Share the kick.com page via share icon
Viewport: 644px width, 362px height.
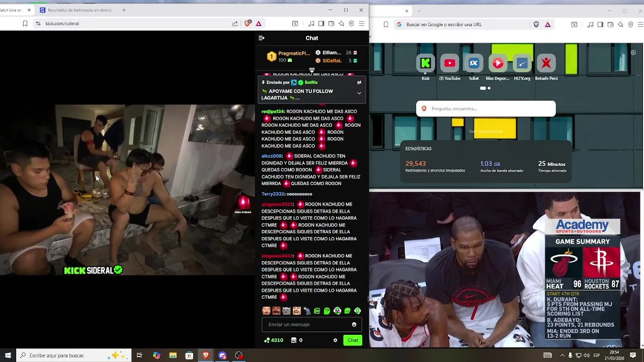235,24
